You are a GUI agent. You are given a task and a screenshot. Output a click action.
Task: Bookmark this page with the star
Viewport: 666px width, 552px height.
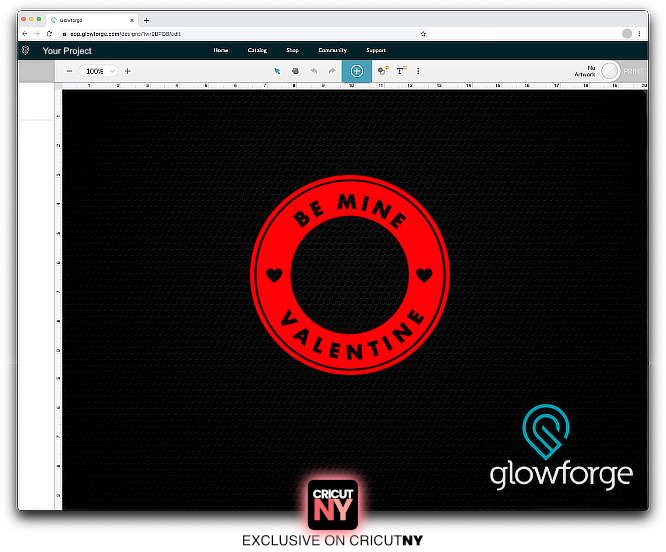click(x=423, y=34)
